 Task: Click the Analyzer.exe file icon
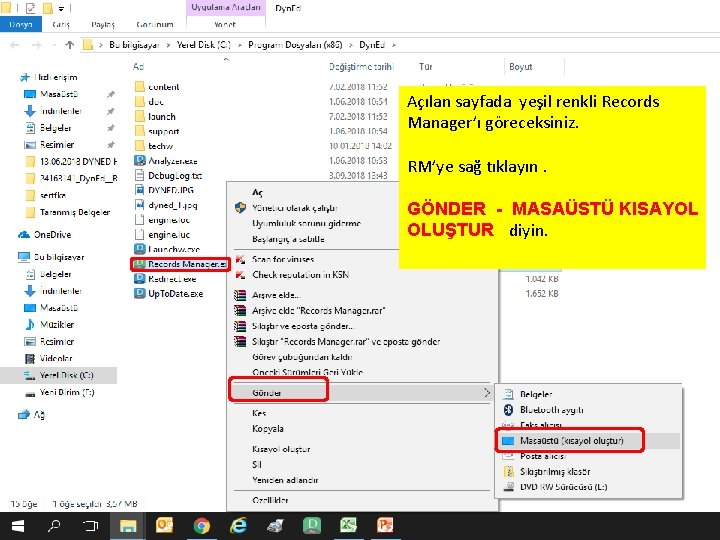[x=140, y=161]
